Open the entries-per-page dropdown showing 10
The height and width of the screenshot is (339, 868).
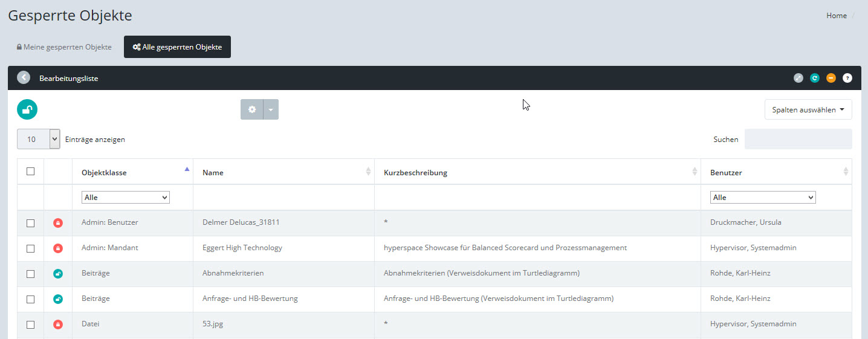(x=39, y=140)
